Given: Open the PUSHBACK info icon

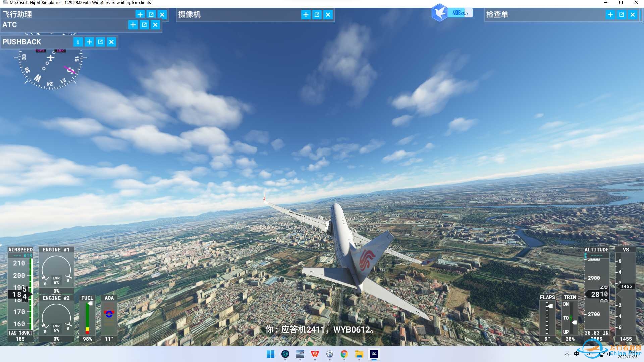Looking at the screenshot, I should pos(78,42).
